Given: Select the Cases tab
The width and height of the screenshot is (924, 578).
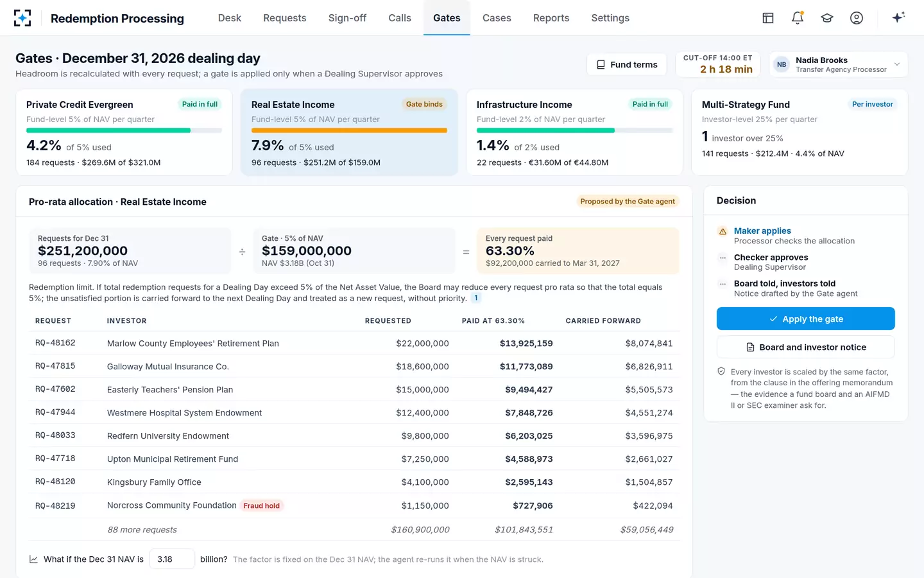Looking at the screenshot, I should (x=497, y=18).
